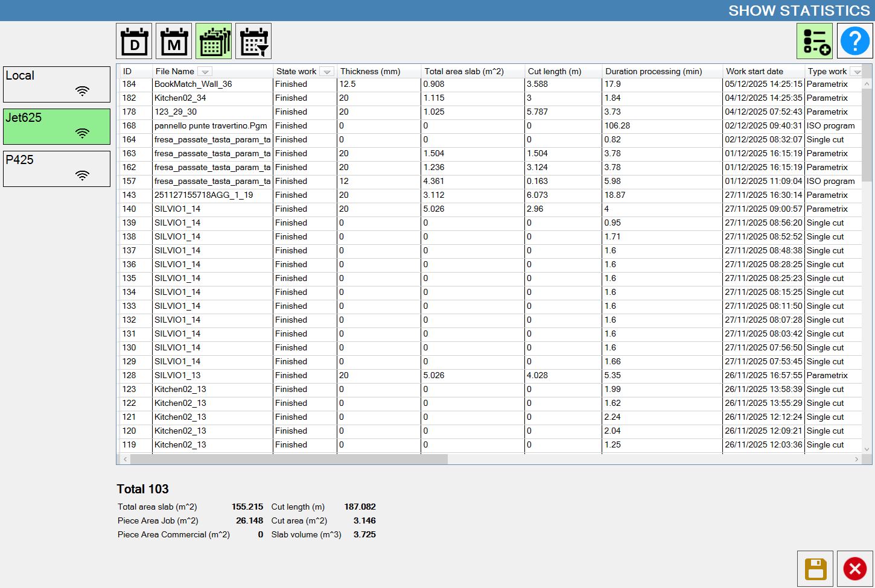Click the Total 103 summary label
875x588 pixels.
(142, 489)
